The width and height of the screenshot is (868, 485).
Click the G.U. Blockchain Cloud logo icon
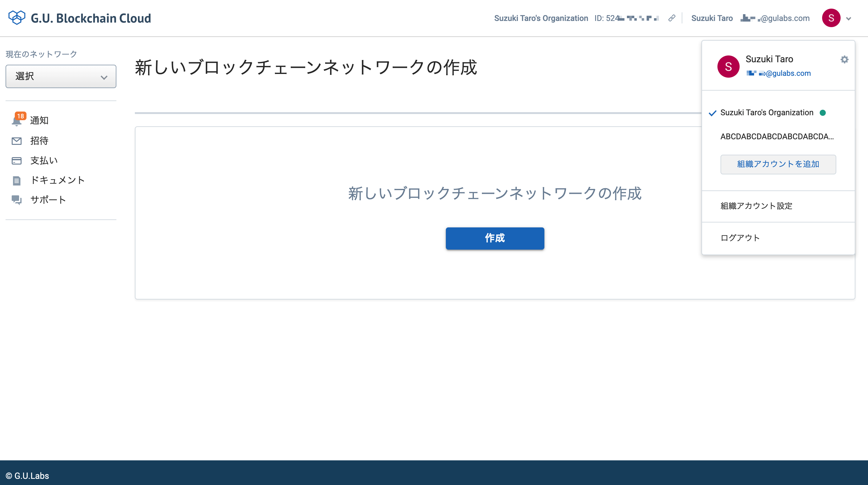coord(17,18)
